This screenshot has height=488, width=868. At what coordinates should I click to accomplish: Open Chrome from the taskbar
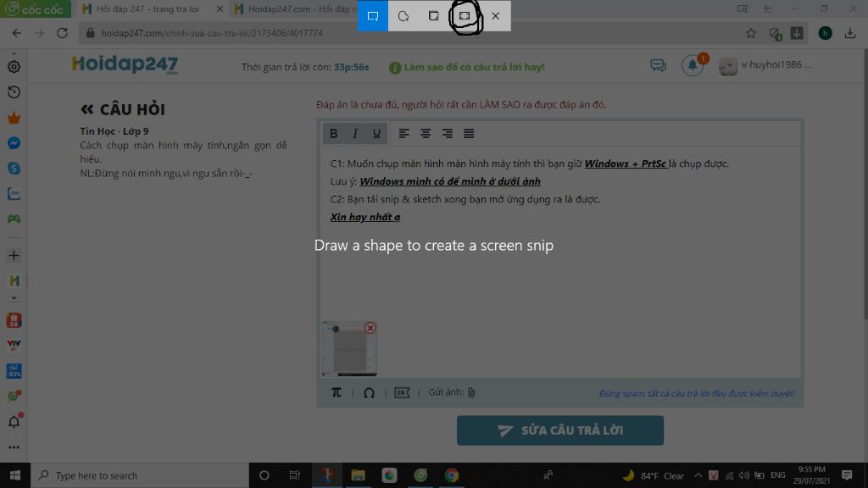[x=452, y=475]
